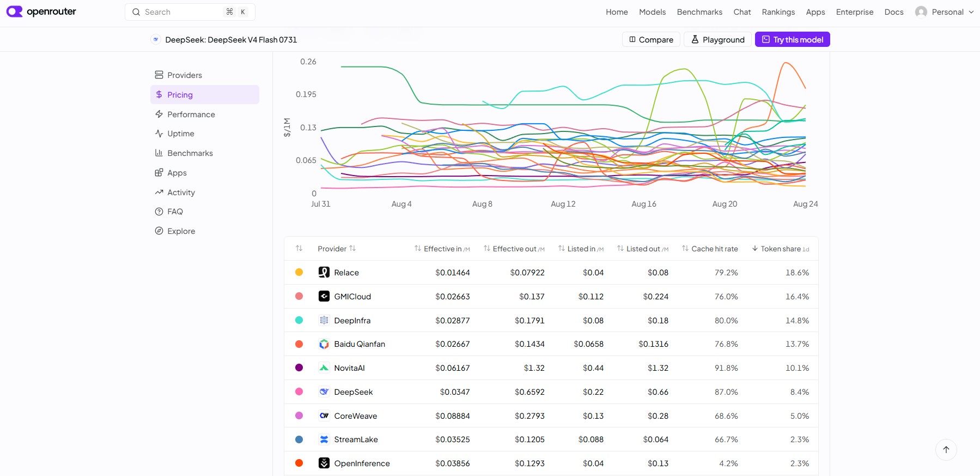The height and width of the screenshot is (476, 980).
Task: Focus the Search input field
Action: coord(190,12)
